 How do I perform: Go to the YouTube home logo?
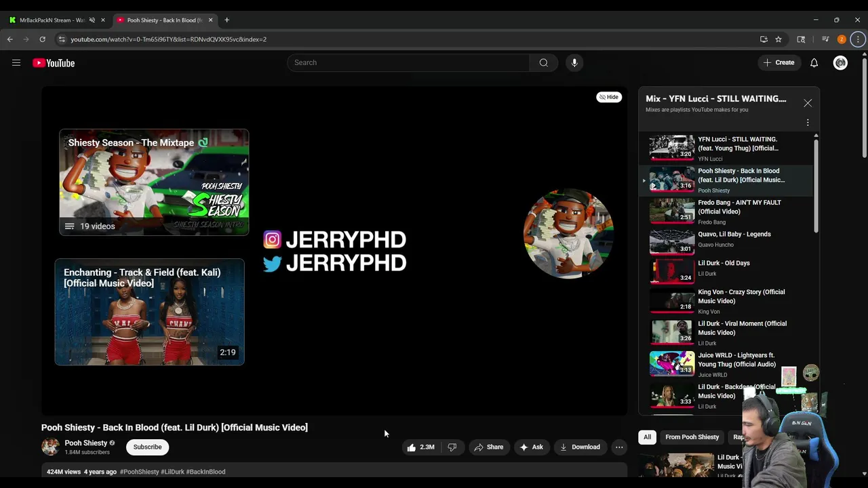[54, 63]
